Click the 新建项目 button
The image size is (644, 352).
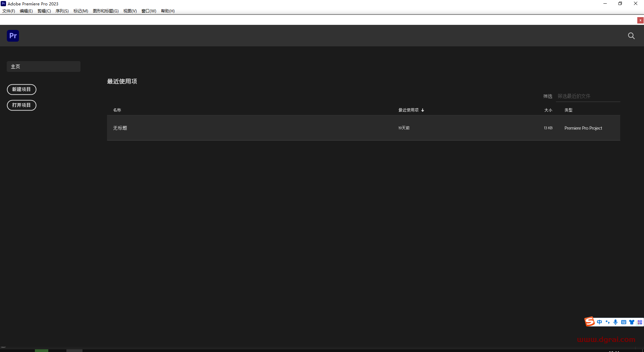[x=21, y=89]
